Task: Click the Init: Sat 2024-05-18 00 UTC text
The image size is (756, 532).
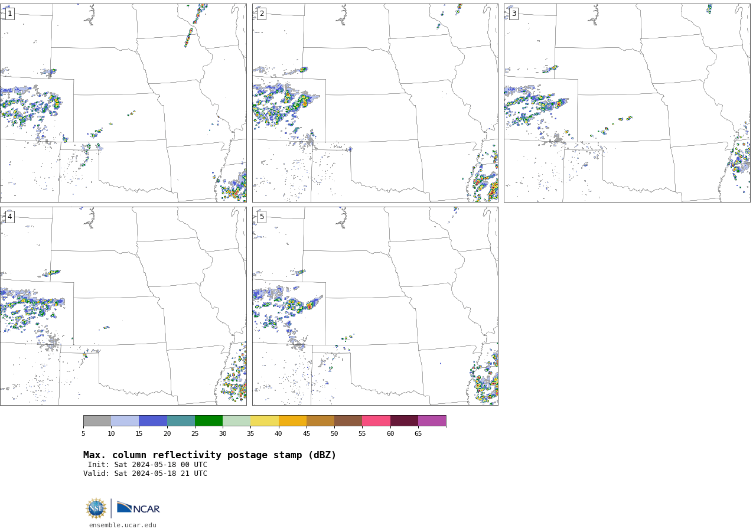Action: [x=148, y=465]
